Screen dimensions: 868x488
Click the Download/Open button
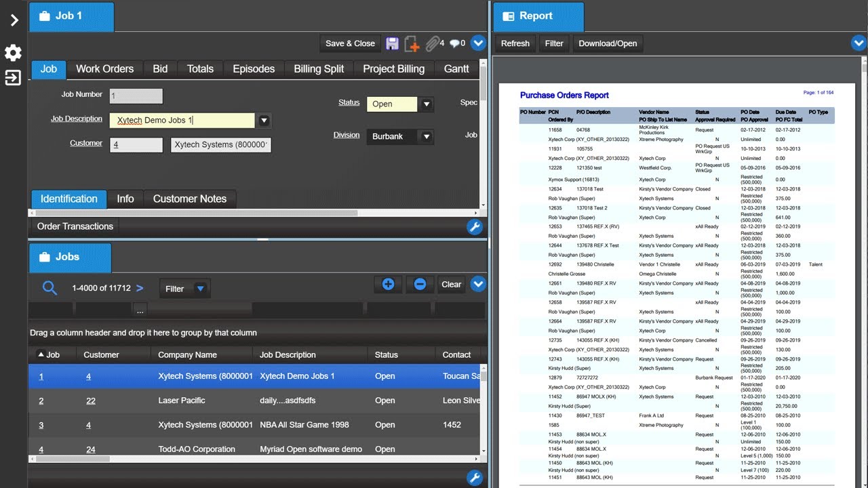608,43
